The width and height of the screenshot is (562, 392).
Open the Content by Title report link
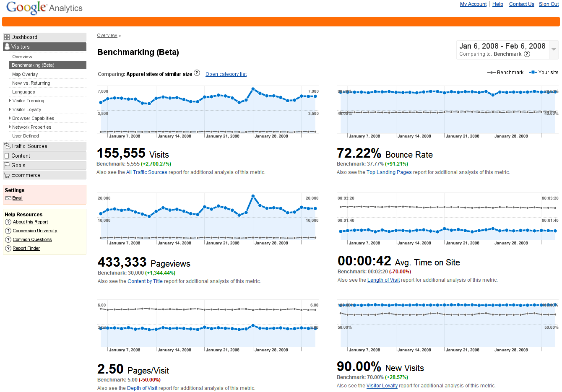coord(145,281)
